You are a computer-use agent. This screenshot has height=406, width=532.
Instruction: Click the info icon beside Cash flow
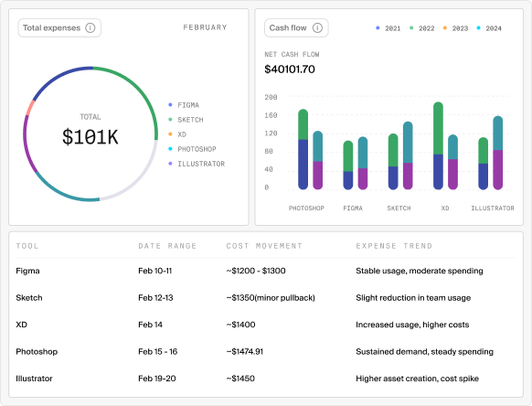(317, 27)
